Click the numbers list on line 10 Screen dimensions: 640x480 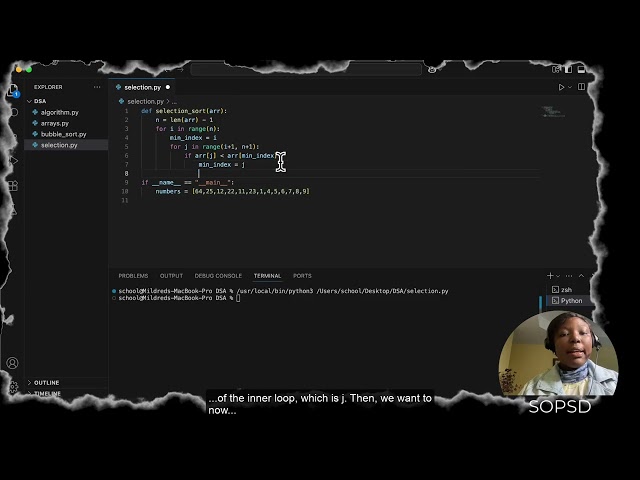[x=251, y=191]
